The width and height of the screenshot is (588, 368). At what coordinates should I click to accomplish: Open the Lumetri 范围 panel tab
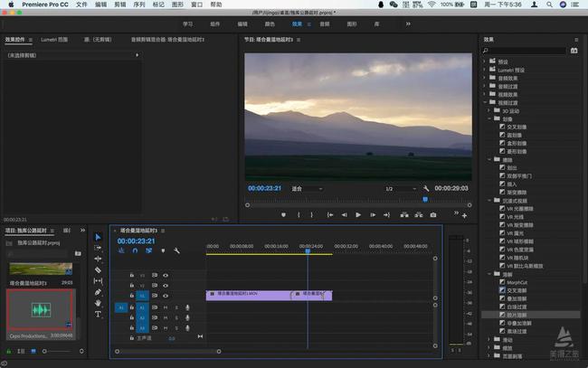[54, 40]
